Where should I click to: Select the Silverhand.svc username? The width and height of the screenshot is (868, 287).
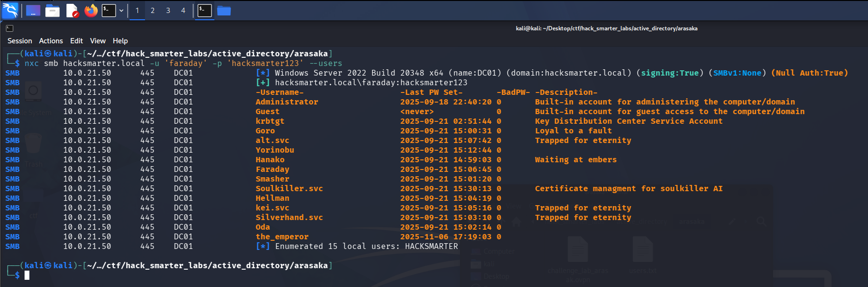[x=289, y=217]
